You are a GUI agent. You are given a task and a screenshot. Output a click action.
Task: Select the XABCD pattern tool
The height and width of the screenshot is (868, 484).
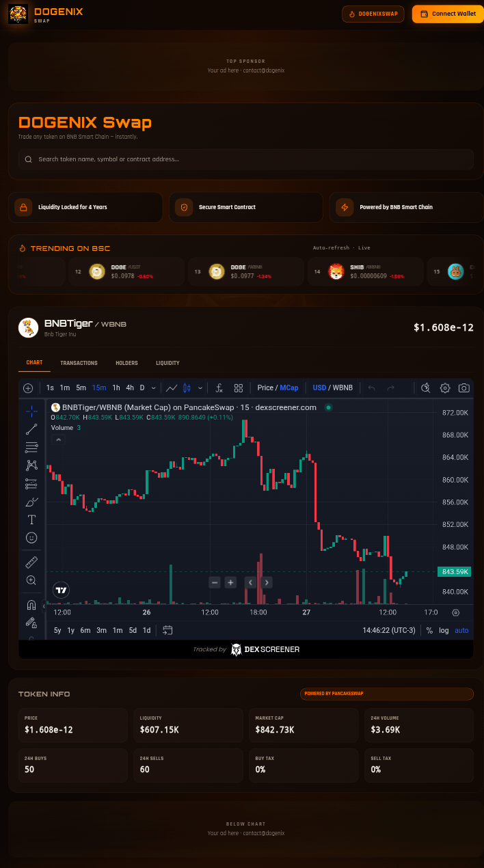31,465
